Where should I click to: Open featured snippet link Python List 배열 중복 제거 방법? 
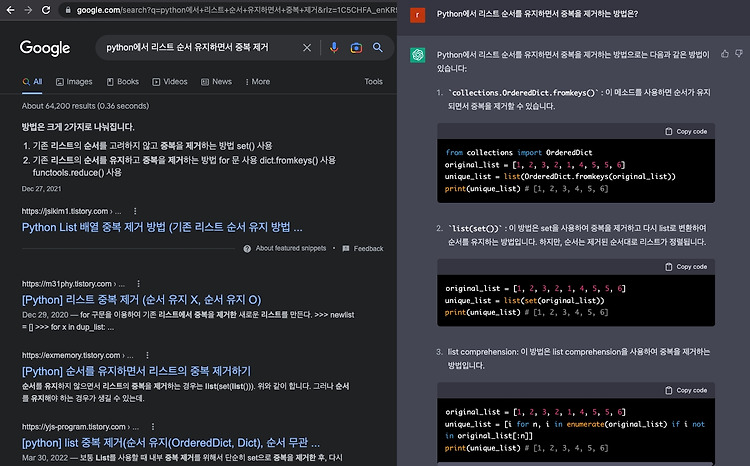point(162,227)
